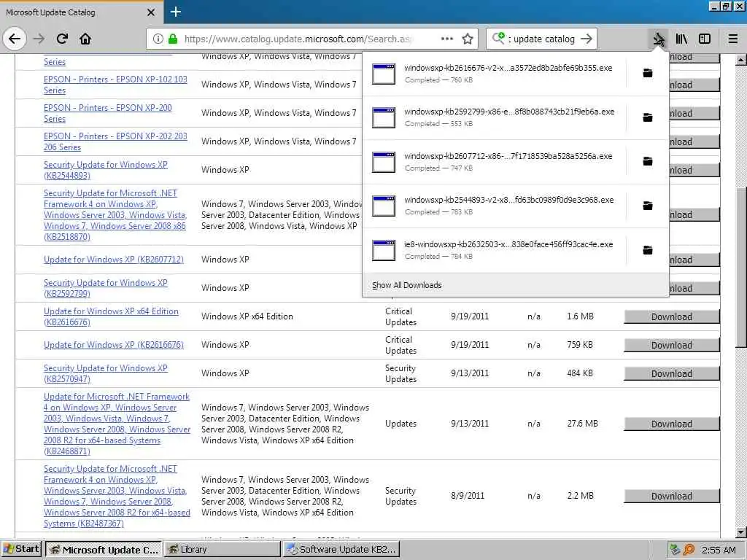Open the windowsxp-kb2592799 downloaded file
Viewport: 747px width, 560px height.
pos(495,117)
